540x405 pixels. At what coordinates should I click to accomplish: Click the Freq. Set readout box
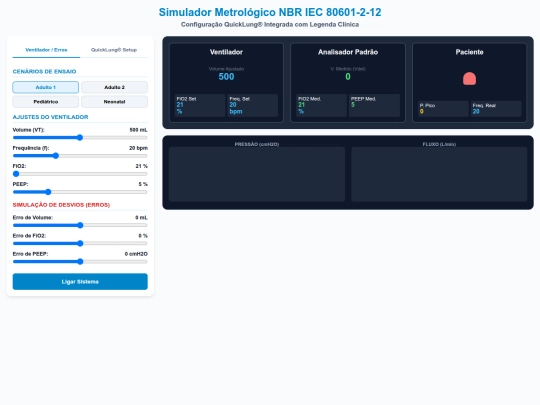tap(252, 105)
